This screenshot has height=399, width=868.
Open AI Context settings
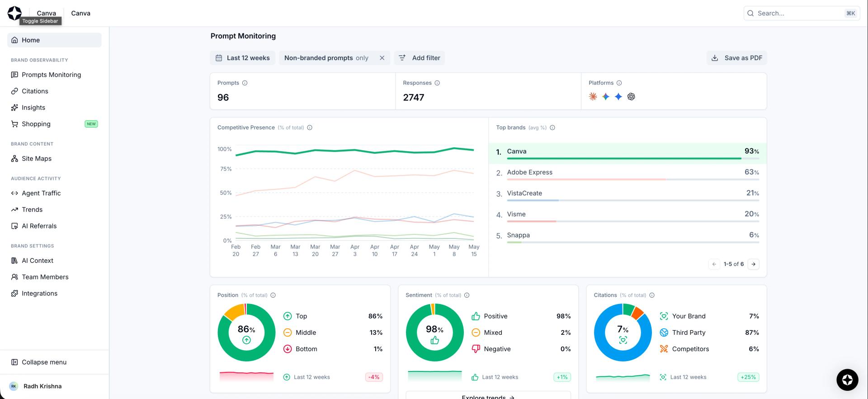click(x=54, y=261)
